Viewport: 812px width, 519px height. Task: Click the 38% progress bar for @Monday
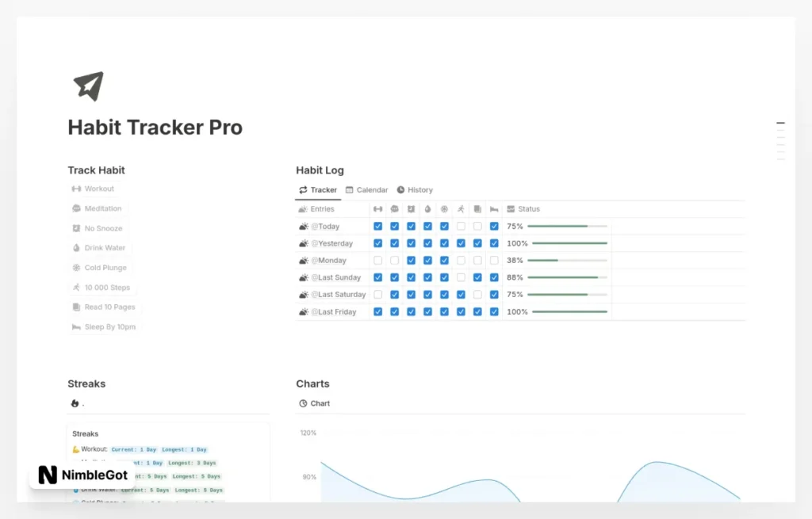tap(567, 260)
